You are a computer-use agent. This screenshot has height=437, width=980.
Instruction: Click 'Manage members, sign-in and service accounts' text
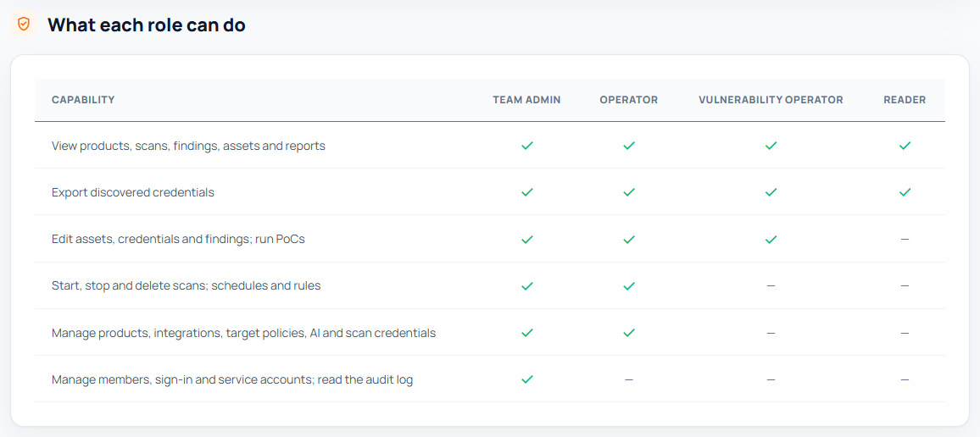tap(232, 379)
